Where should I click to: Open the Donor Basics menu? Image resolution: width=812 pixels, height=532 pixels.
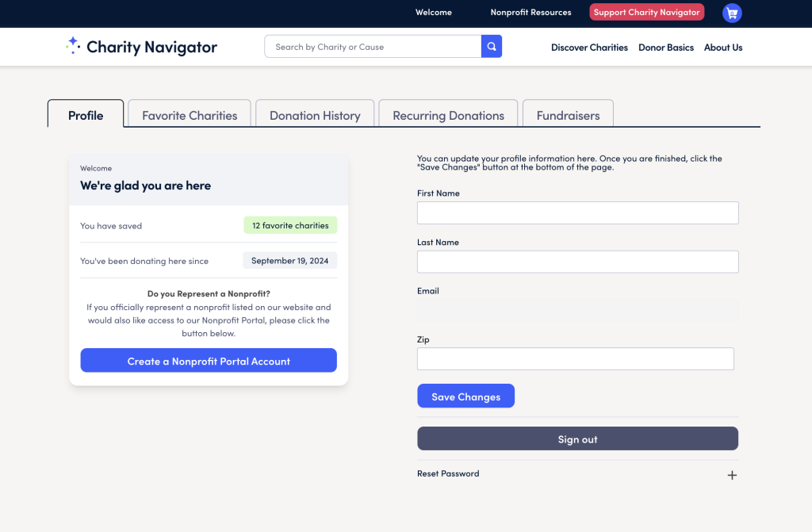(x=666, y=47)
